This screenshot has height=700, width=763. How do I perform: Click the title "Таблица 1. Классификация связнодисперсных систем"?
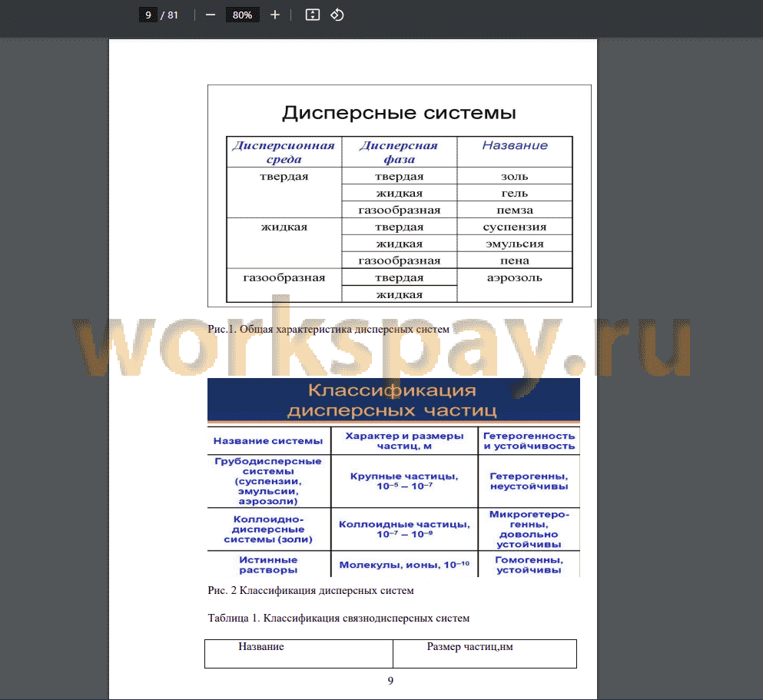[339, 619]
